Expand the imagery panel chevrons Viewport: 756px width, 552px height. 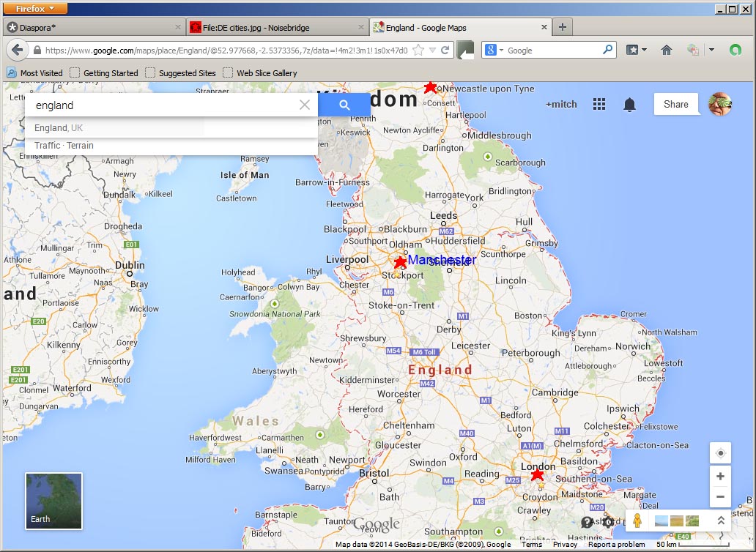point(721,521)
